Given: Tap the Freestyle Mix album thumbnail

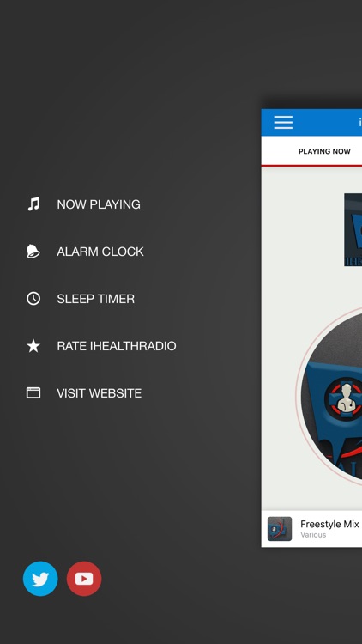Looking at the screenshot, I should click(280, 529).
